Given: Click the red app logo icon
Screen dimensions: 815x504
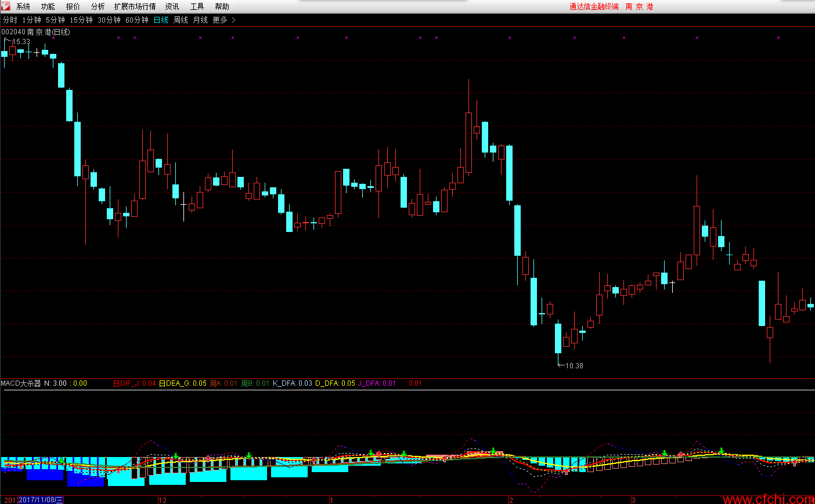Looking at the screenshot, I should [x=5, y=6].
